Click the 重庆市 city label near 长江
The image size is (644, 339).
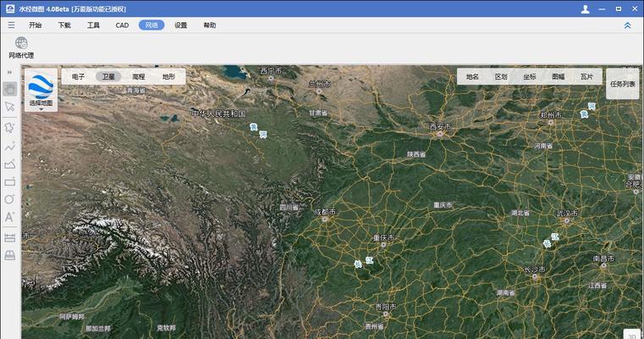click(x=383, y=237)
